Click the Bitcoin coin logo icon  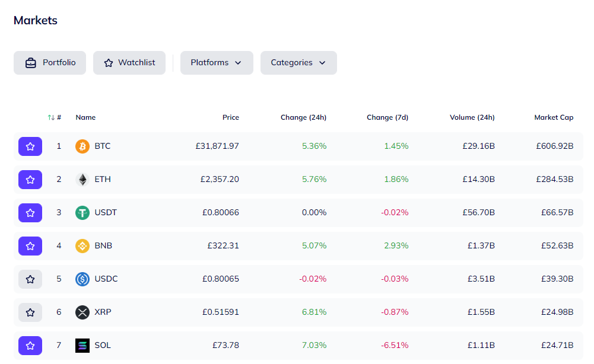pyautogui.click(x=82, y=146)
